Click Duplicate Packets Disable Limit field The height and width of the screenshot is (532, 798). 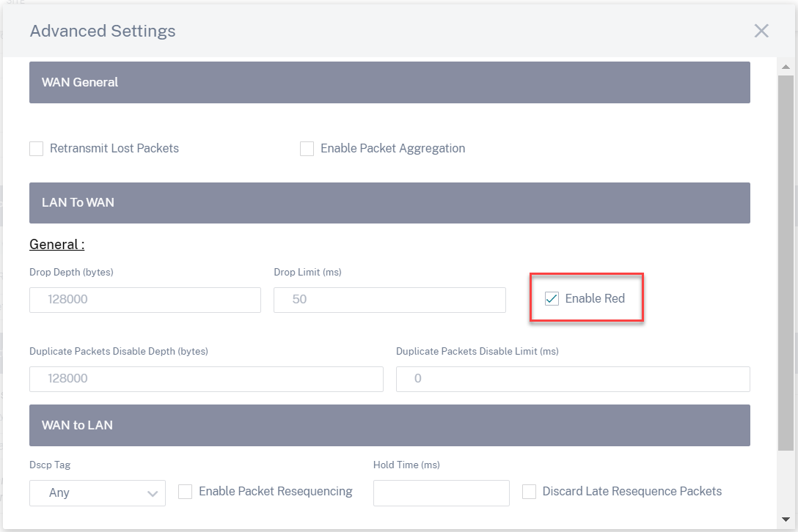click(573, 379)
